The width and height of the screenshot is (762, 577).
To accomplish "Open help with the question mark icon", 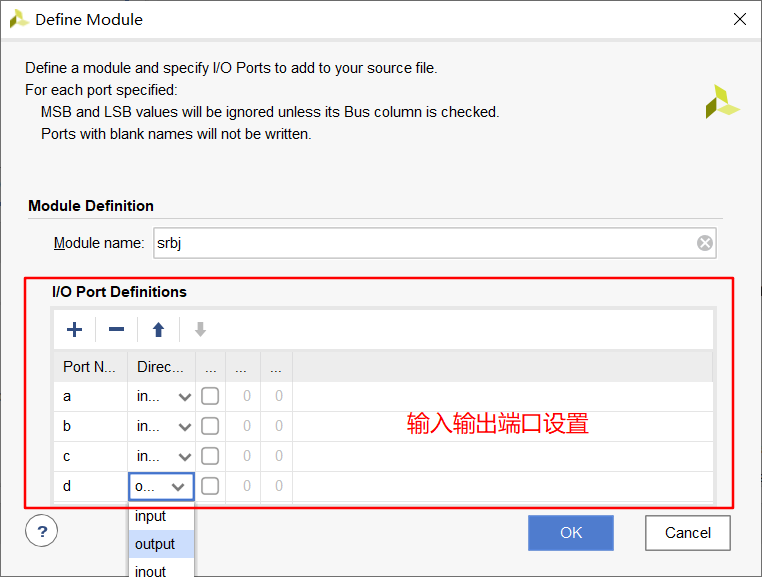I will click(x=42, y=531).
